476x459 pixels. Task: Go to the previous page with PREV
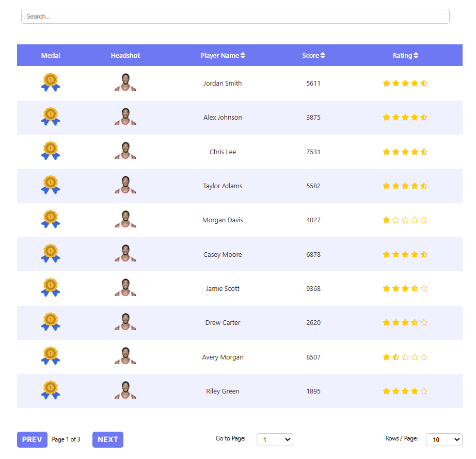32,439
